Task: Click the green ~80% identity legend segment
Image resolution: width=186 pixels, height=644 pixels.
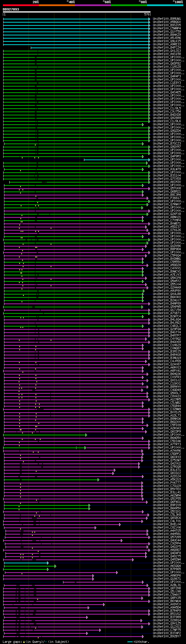Action: point(129,5)
